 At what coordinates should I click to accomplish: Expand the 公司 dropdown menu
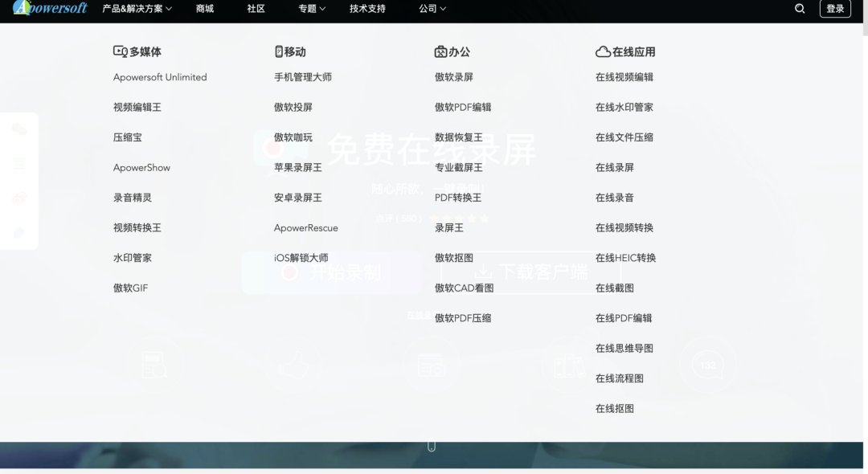click(x=432, y=8)
